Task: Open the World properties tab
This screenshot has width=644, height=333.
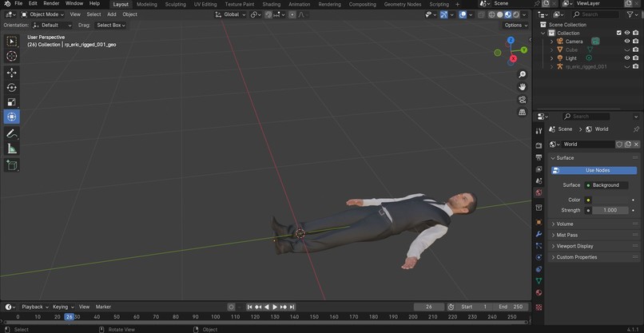Action: tap(539, 192)
